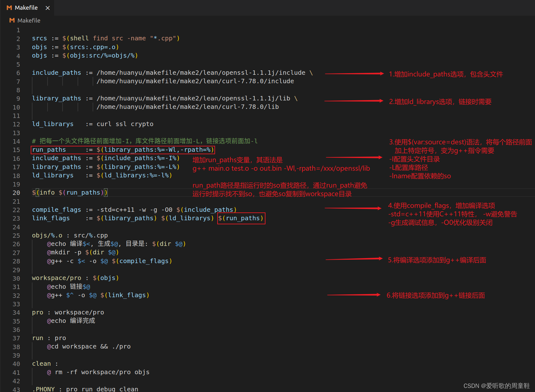The width and height of the screenshot is (535, 392).
Task: Click '@g++ $^ -o $@ $(link_flags)' line
Action: (98, 295)
